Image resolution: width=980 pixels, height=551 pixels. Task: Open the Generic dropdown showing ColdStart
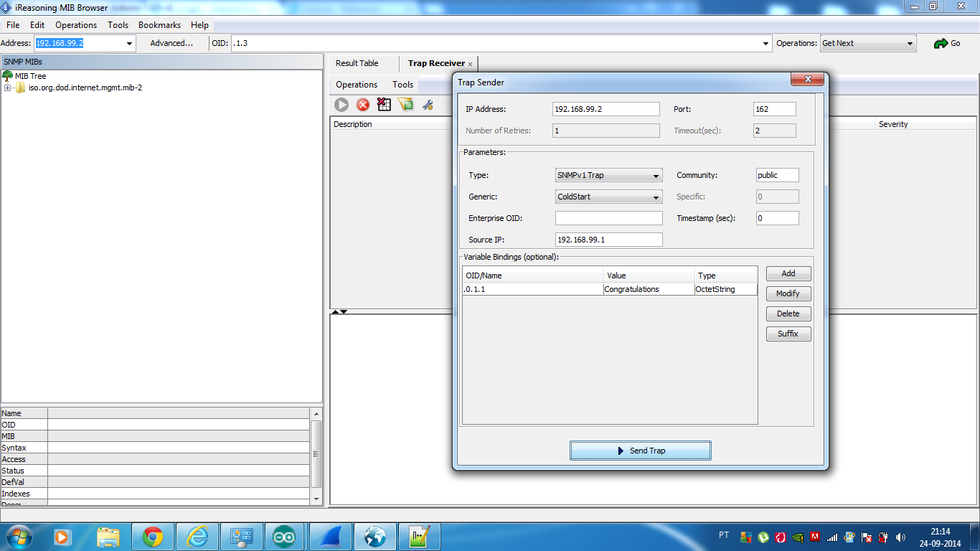(x=608, y=197)
